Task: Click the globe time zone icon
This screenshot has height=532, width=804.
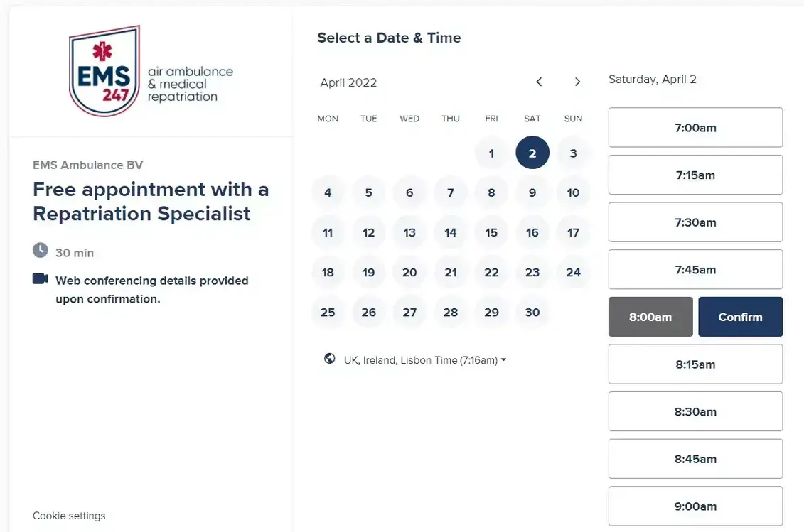Action: click(330, 359)
